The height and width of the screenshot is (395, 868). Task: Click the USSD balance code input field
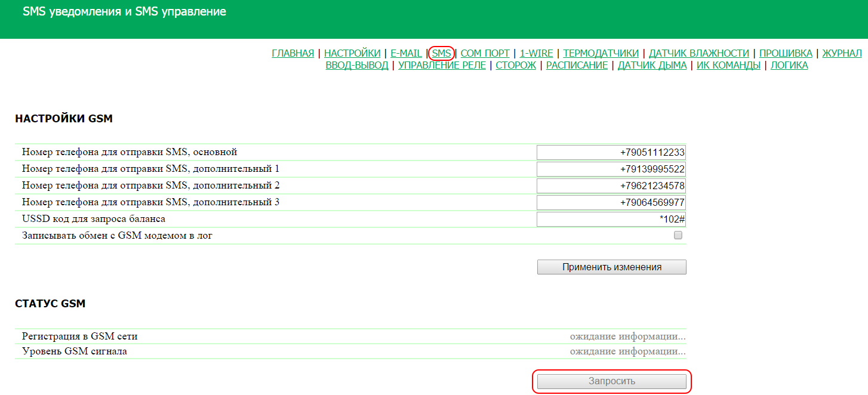tap(611, 220)
